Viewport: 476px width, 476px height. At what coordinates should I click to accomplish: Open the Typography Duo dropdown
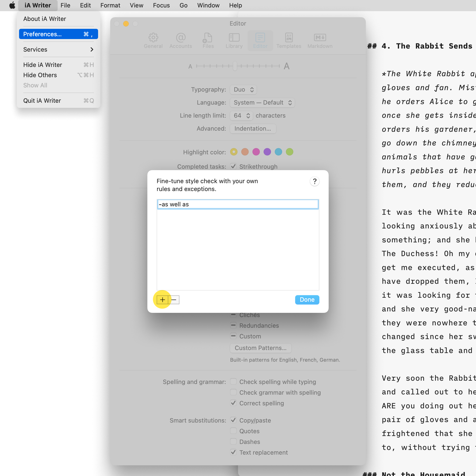pos(243,90)
